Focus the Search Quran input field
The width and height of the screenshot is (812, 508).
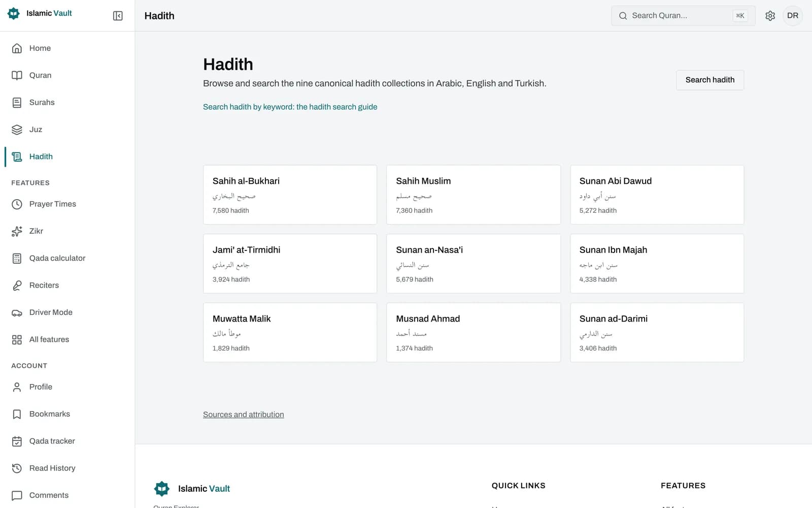pos(683,16)
